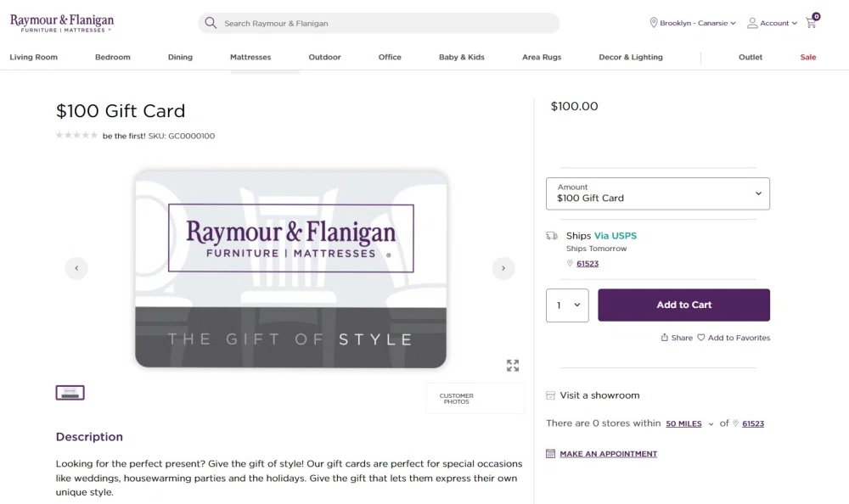Show next product image arrow
Image resolution: width=849 pixels, height=504 pixels.
point(503,268)
